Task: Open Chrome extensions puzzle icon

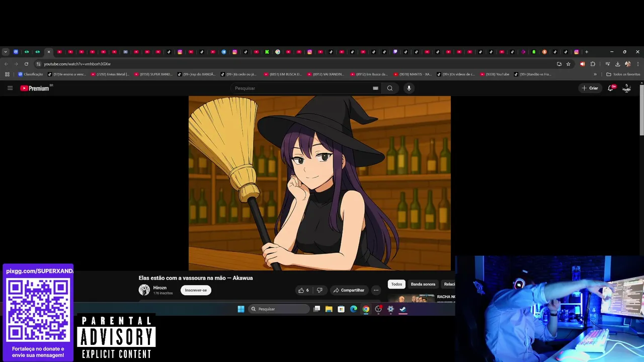Action: coord(593,64)
